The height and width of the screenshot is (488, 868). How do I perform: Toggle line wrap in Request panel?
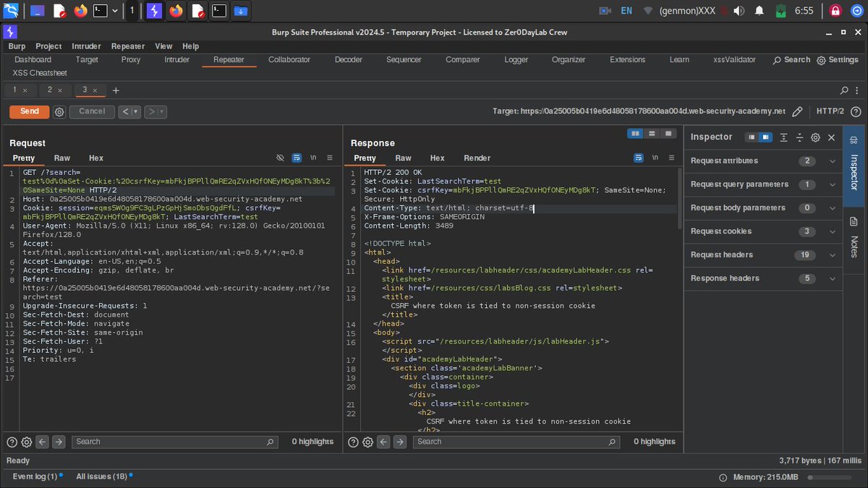point(297,158)
